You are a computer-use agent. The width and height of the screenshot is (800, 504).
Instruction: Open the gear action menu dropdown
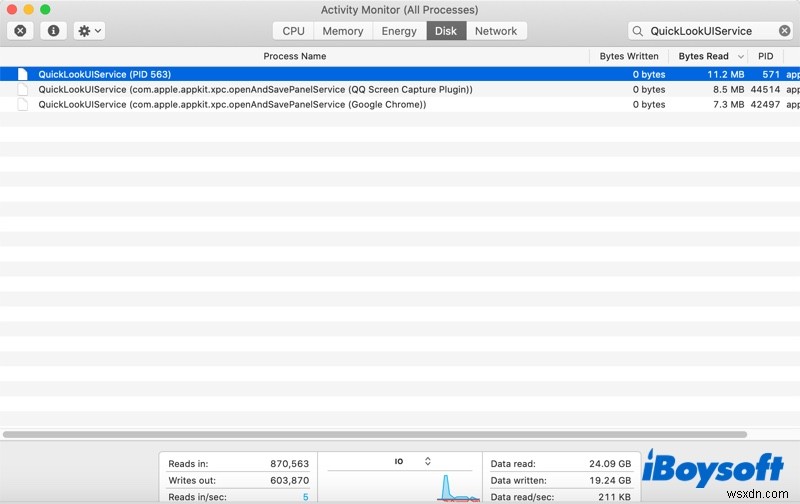coord(89,31)
